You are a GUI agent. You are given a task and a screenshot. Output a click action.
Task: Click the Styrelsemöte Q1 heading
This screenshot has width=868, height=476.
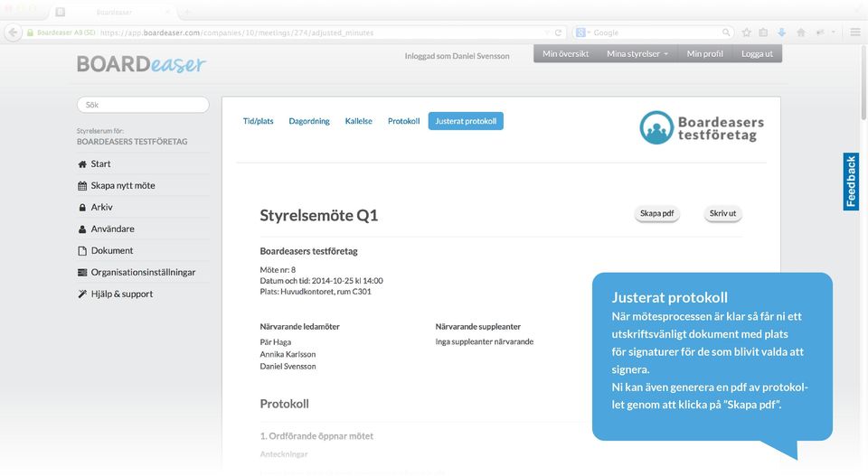(x=319, y=215)
